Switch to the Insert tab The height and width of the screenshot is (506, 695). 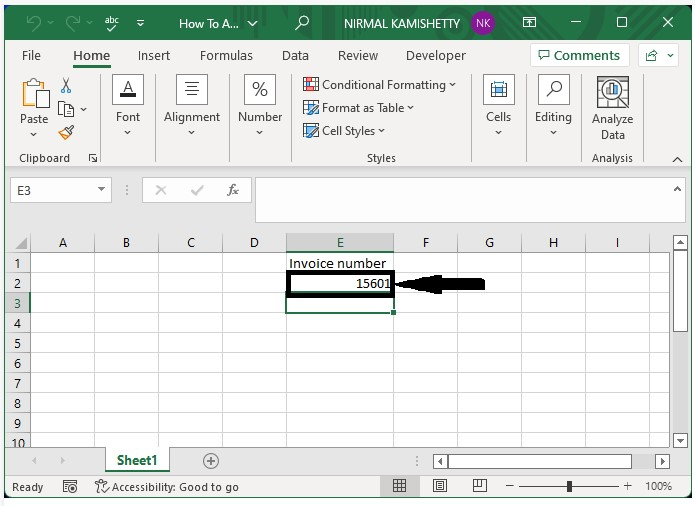tap(153, 55)
